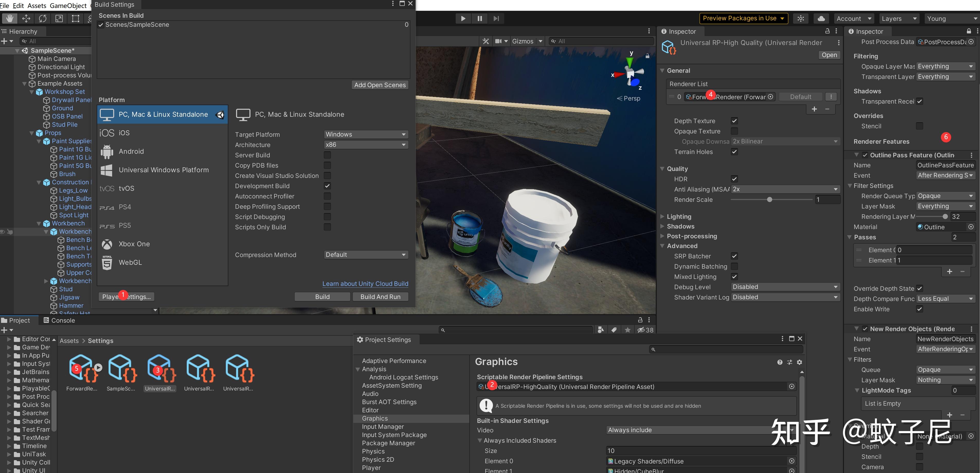Open the Assets menu
This screenshot has width=980, height=473.
[37, 5]
